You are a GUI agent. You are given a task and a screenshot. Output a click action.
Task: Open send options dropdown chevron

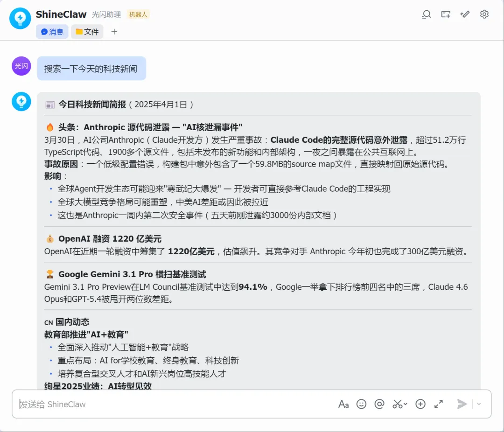479,404
